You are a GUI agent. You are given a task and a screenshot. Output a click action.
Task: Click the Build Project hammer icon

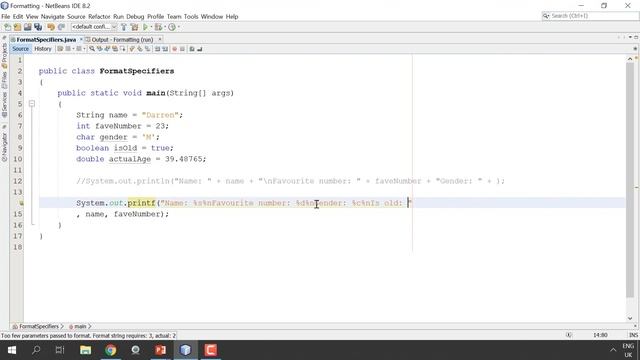124,27
